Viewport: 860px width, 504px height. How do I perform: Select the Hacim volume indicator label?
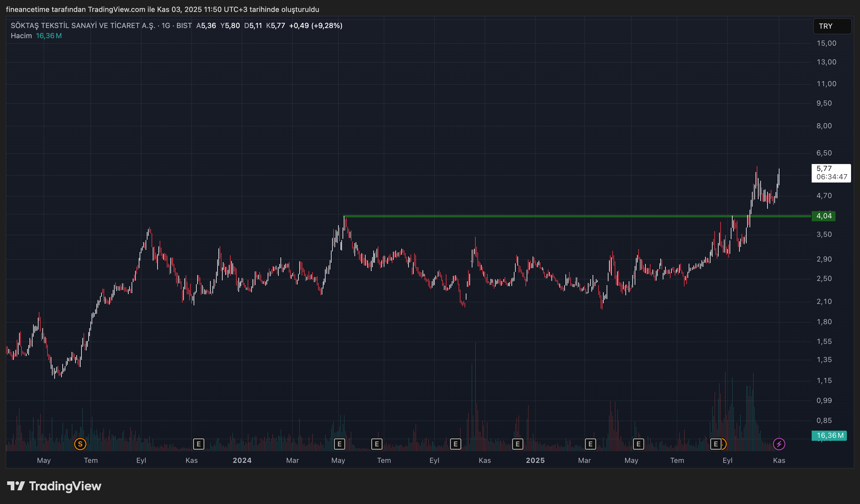point(21,36)
